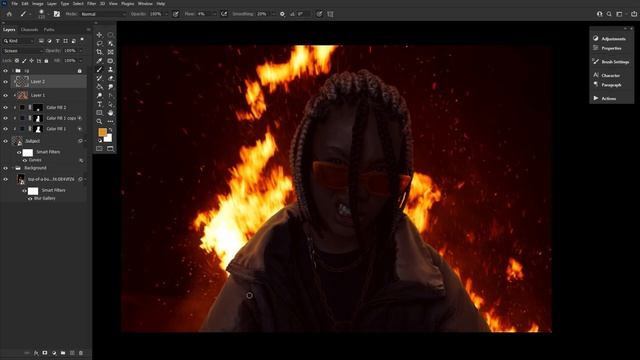The height and width of the screenshot is (360, 640).
Task: Select the Crop tool
Action: [100, 52]
